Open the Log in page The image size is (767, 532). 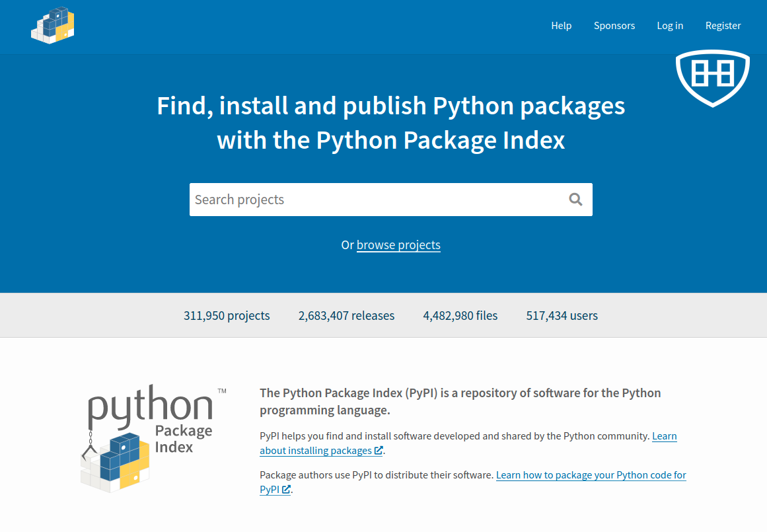click(x=669, y=26)
